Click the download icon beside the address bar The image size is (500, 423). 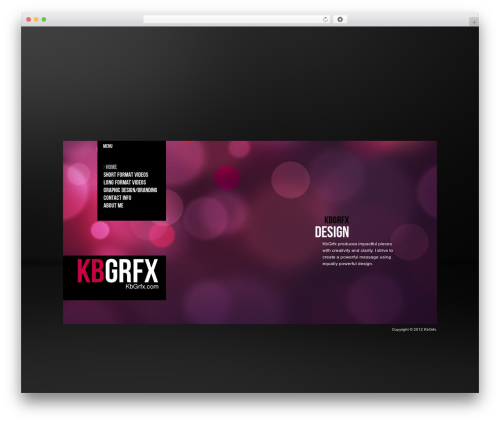click(x=340, y=19)
